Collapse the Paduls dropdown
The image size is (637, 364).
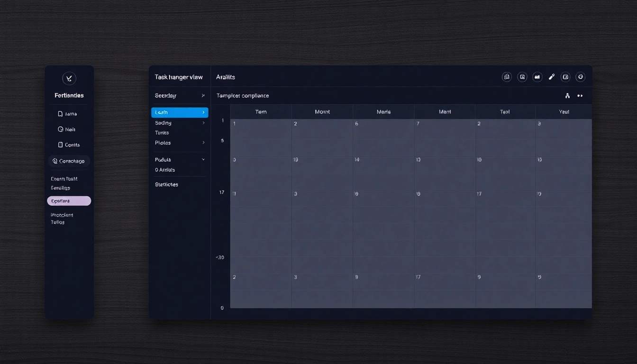(203, 159)
